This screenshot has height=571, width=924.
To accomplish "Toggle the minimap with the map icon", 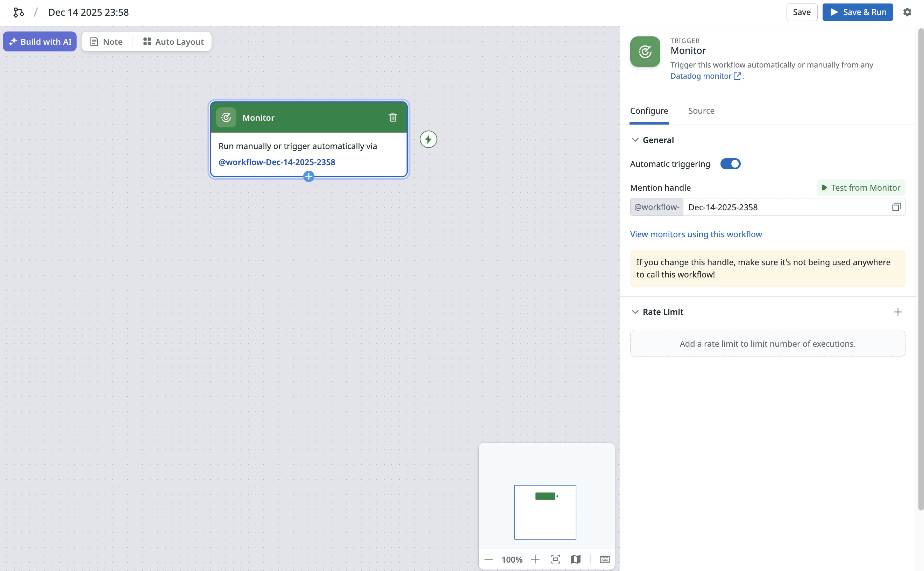I will [x=575, y=559].
